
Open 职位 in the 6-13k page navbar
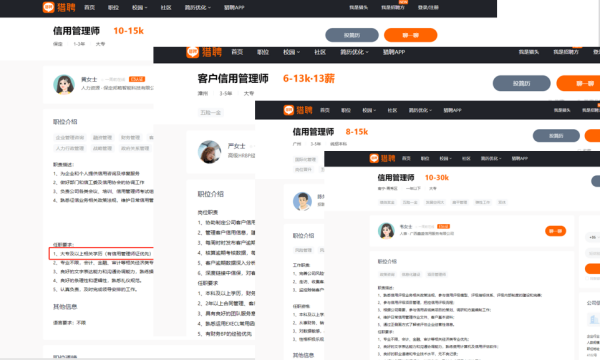[263, 52]
